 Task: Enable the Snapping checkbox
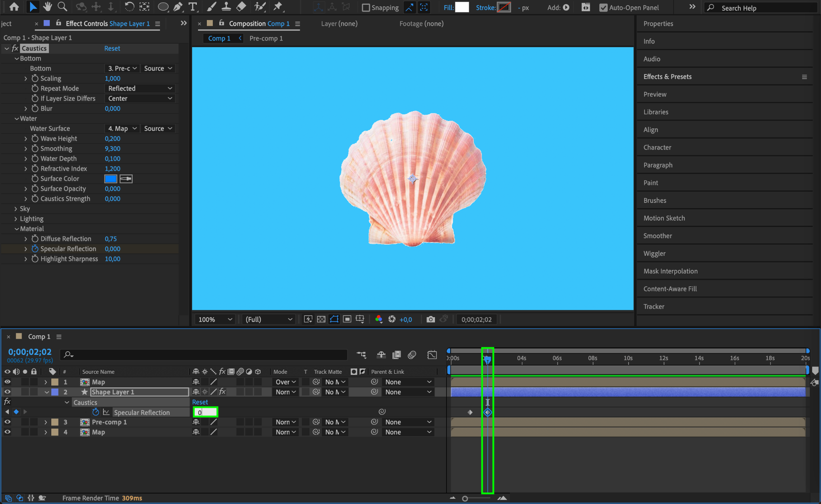coord(366,8)
